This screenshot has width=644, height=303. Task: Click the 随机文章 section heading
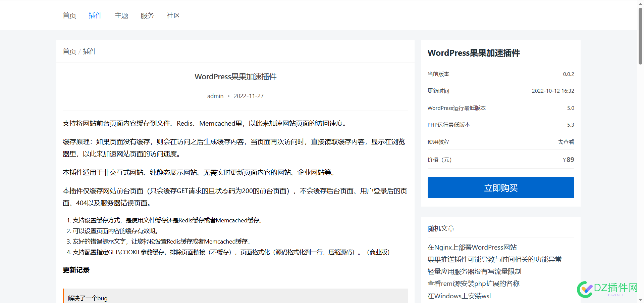(x=441, y=228)
